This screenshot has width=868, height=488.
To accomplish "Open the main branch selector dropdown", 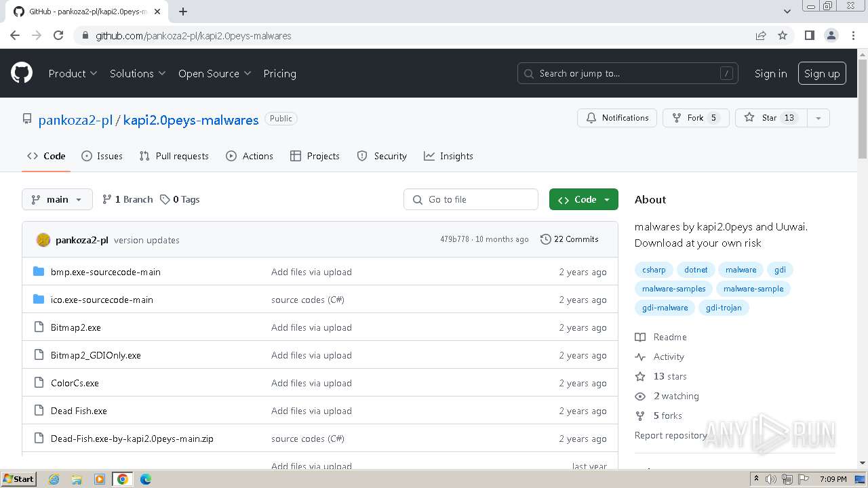I will tap(57, 199).
